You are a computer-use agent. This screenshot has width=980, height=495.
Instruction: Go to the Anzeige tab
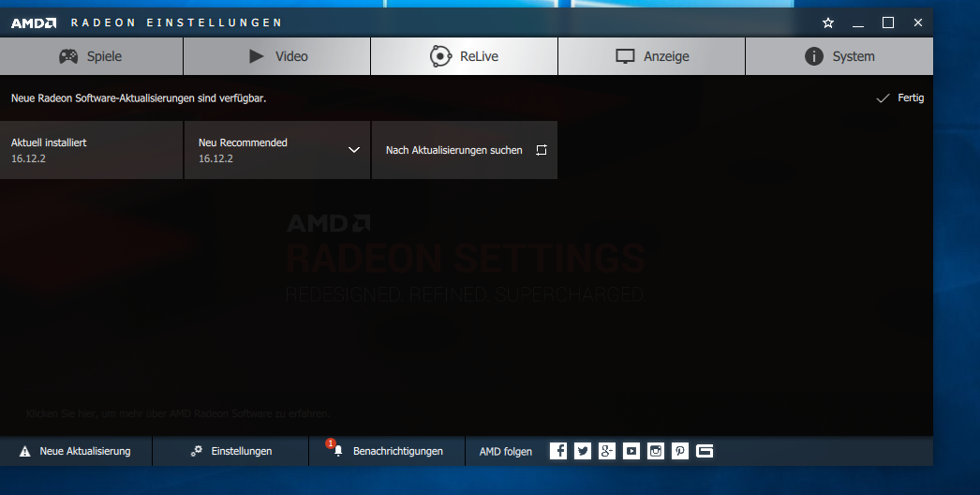click(652, 56)
